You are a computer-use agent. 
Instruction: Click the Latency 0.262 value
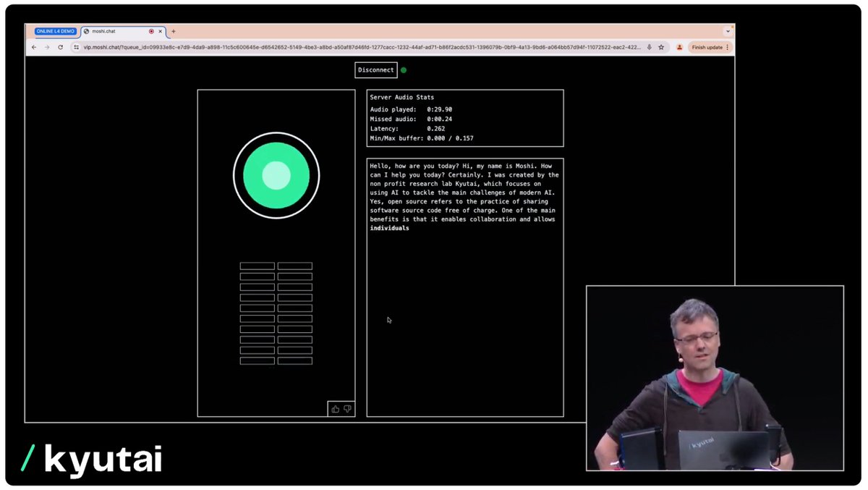coord(436,128)
